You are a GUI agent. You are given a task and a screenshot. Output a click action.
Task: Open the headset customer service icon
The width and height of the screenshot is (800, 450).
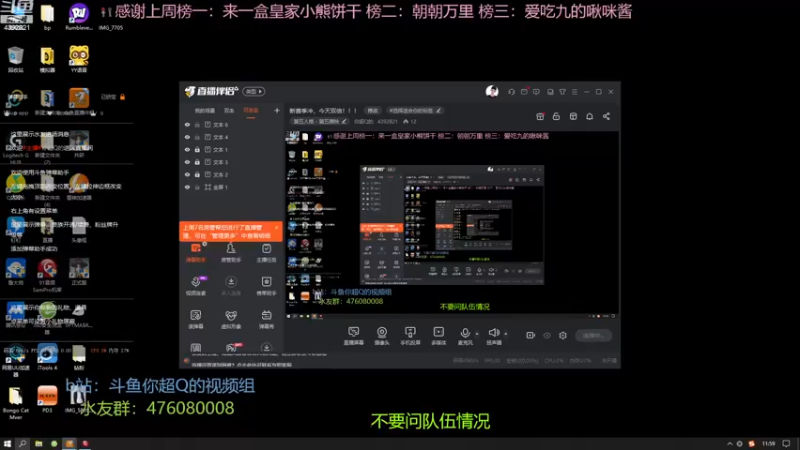tap(511, 92)
